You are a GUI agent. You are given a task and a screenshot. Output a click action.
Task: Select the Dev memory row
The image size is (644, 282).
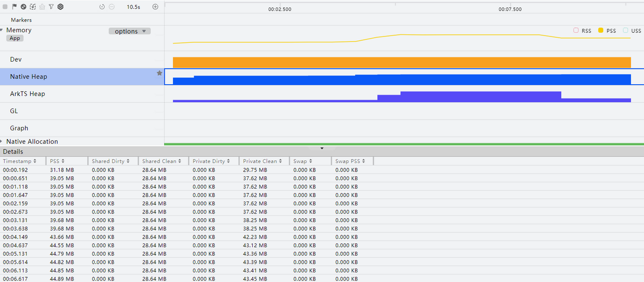[x=16, y=59]
